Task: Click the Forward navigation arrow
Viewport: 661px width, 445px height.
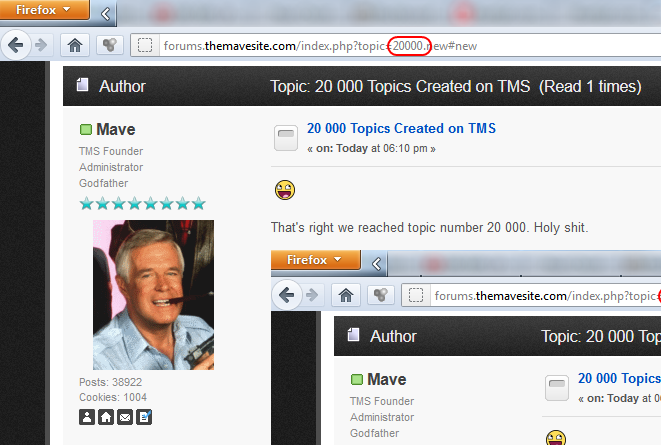Action: [41, 44]
